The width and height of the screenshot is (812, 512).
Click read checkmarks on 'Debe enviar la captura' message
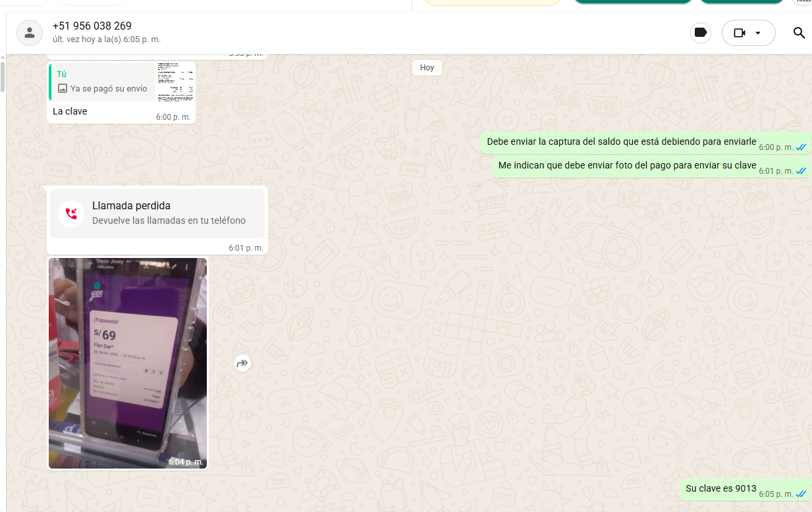click(x=801, y=147)
